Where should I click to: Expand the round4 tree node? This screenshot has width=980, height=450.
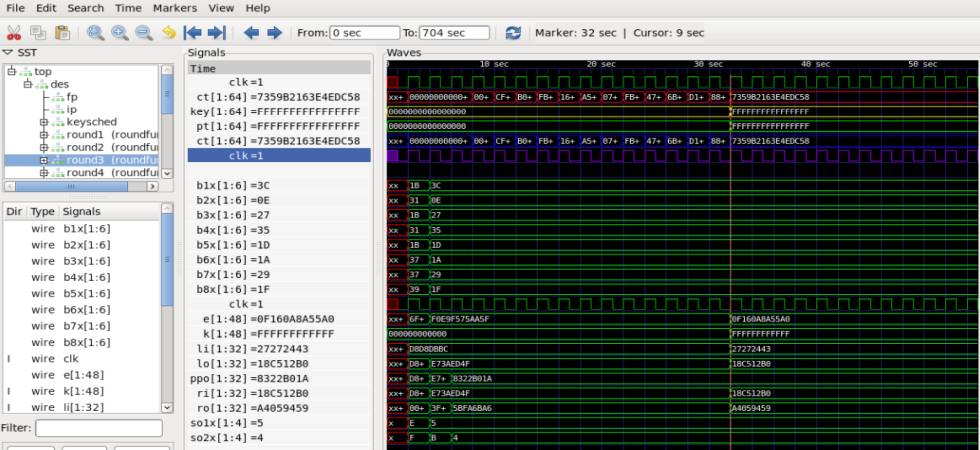[x=44, y=172]
